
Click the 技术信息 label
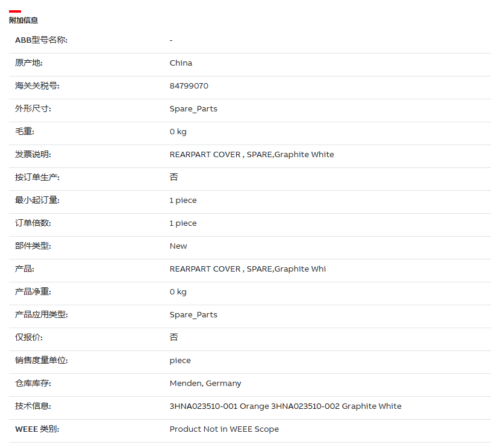(33, 406)
